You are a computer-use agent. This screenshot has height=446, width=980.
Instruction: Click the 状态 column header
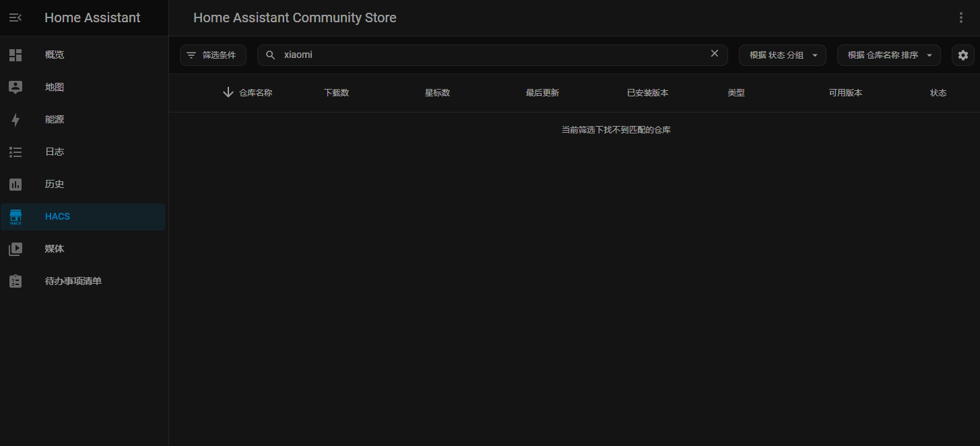click(x=938, y=93)
